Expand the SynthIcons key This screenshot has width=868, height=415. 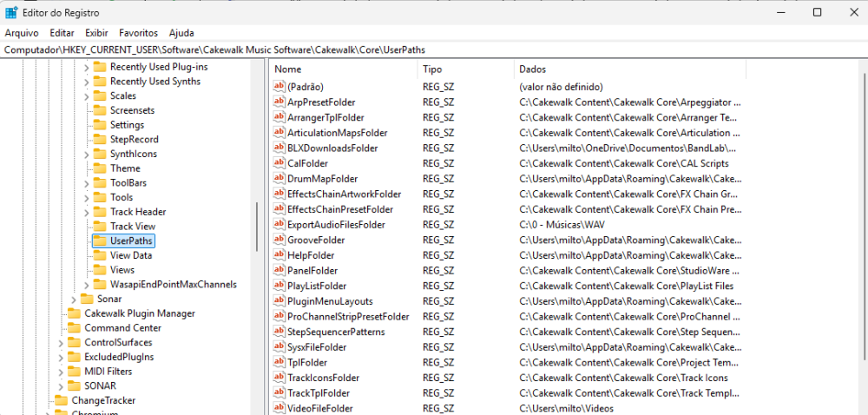(86, 155)
